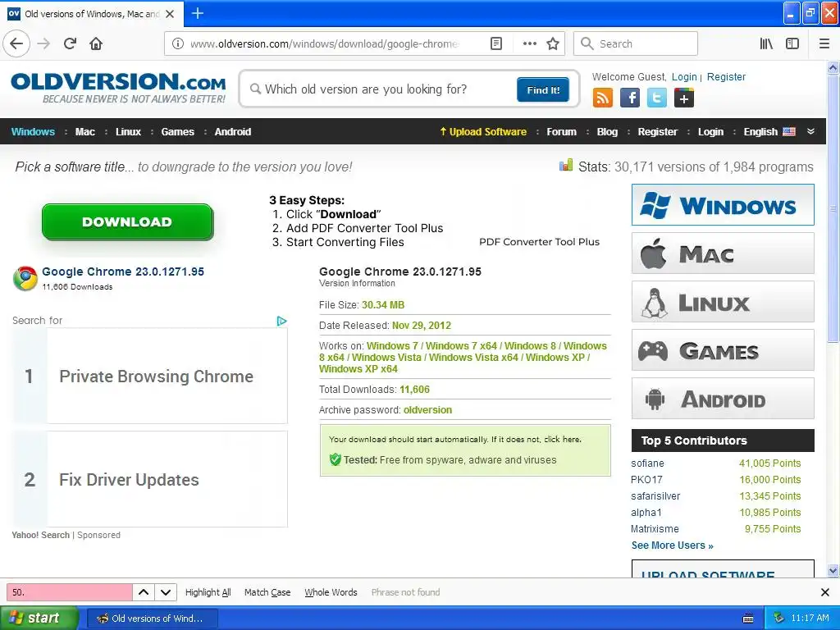Open See More Users link
This screenshot has height=630, width=840.
pos(672,546)
